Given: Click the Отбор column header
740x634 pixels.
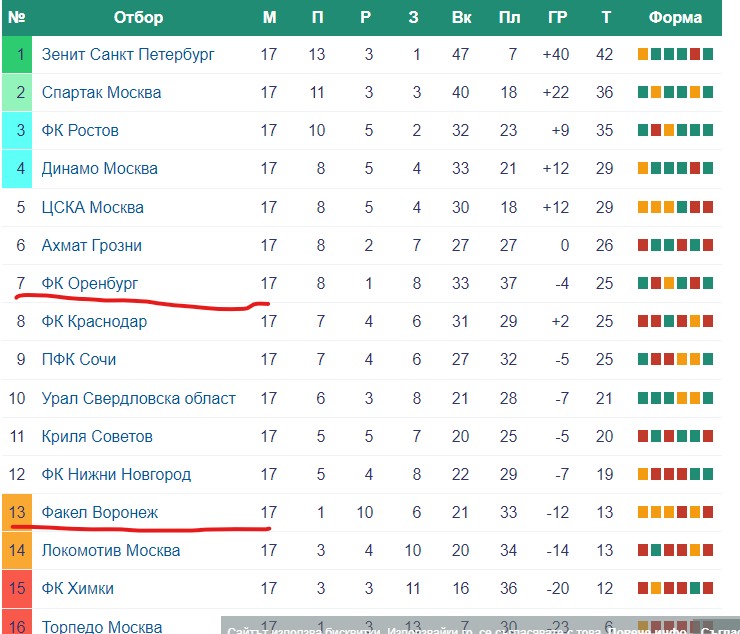Looking at the screenshot, I should pyautogui.click(x=138, y=17).
